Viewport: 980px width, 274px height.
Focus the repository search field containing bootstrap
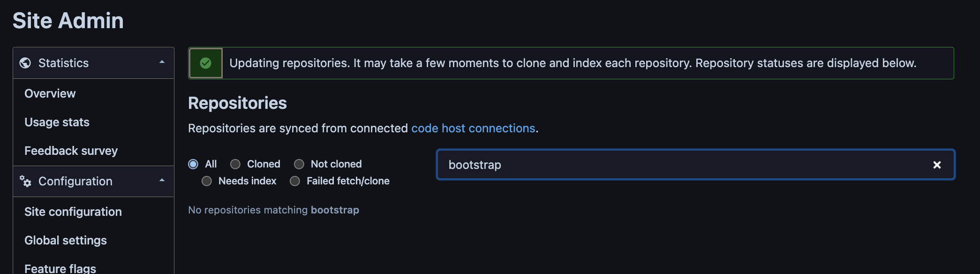point(695,165)
